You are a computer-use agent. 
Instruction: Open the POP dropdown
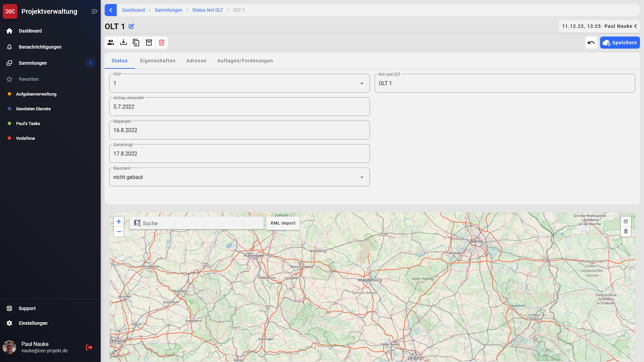click(362, 83)
